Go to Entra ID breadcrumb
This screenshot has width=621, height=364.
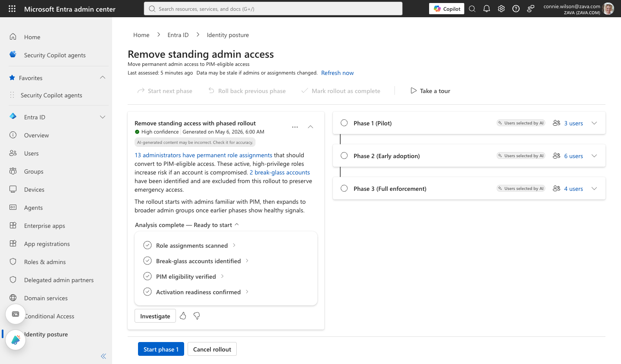point(178,35)
